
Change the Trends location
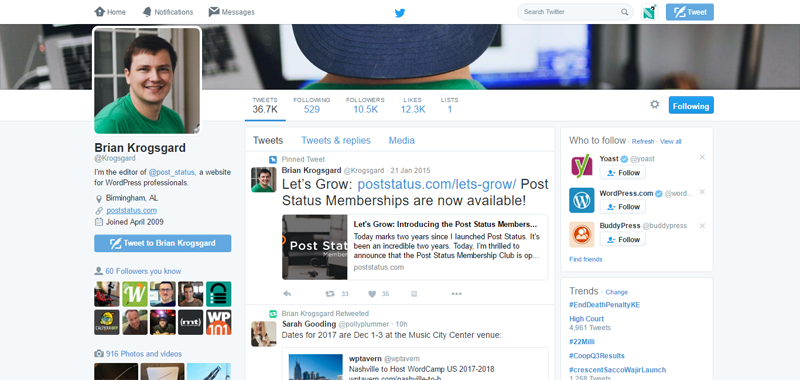(x=617, y=292)
